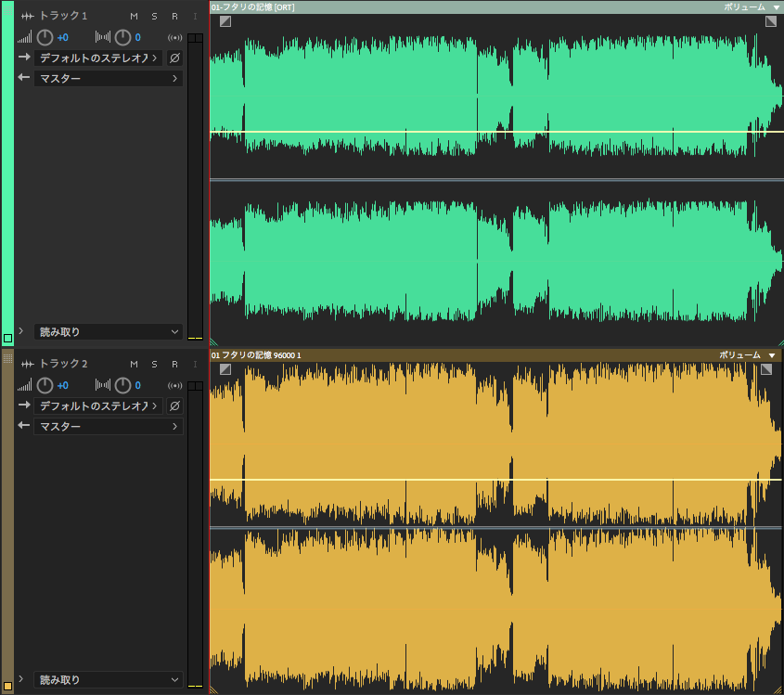Click fade-out handle on 96000 clip

coord(766,369)
